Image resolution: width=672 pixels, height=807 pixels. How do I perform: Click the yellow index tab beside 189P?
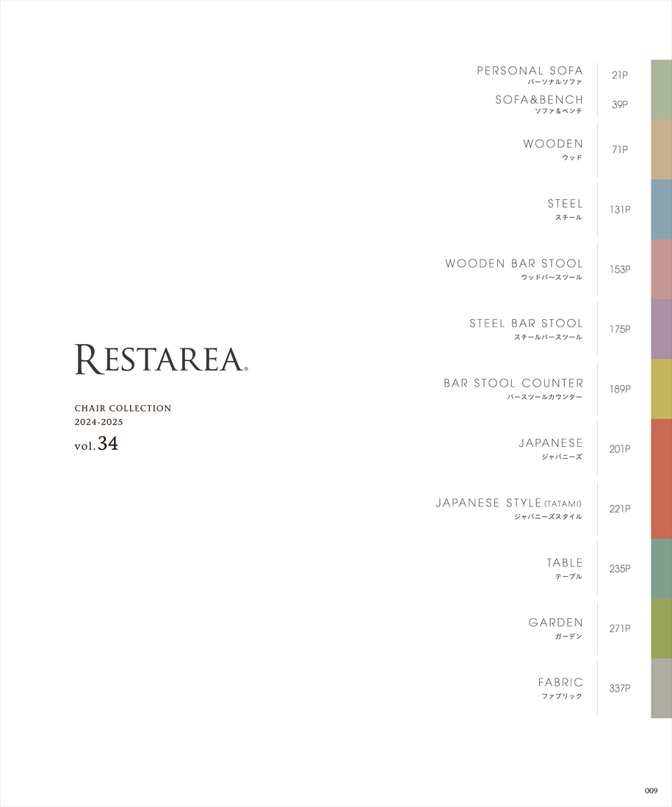[x=661, y=389]
